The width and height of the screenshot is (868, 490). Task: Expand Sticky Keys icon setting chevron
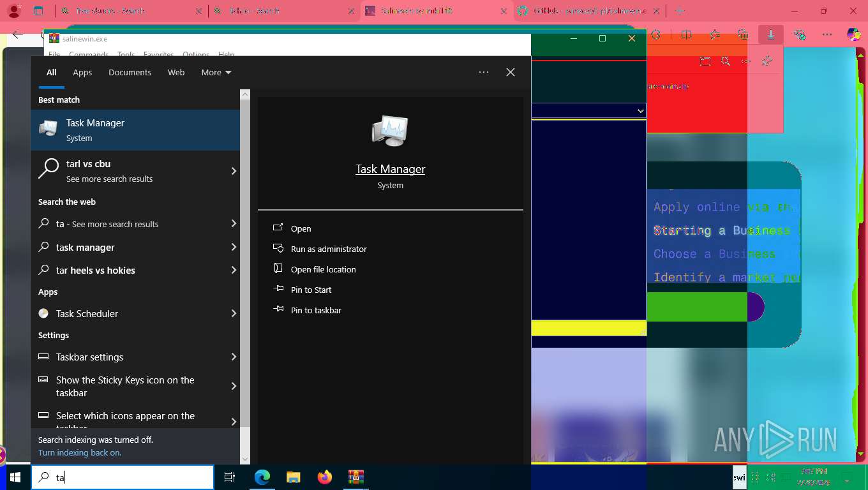pos(234,386)
